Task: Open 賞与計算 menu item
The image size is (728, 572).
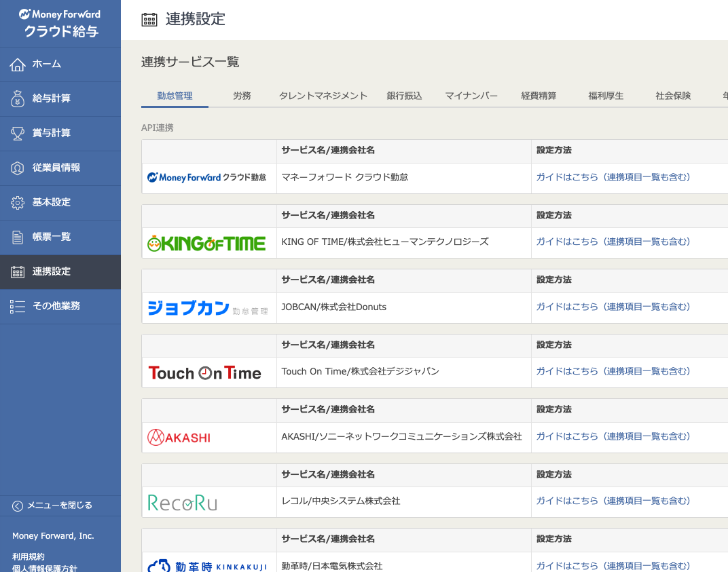Action: [60, 134]
